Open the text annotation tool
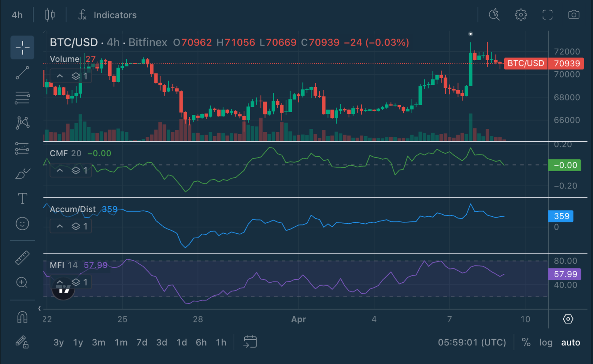Image resolution: width=593 pixels, height=364 pixels. pos(22,198)
